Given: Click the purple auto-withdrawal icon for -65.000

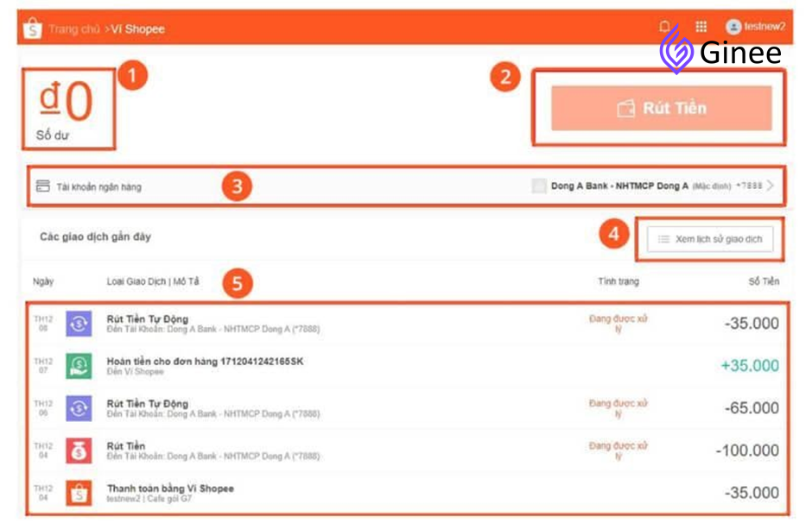Looking at the screenshot, I should click(x=79, y=408).
